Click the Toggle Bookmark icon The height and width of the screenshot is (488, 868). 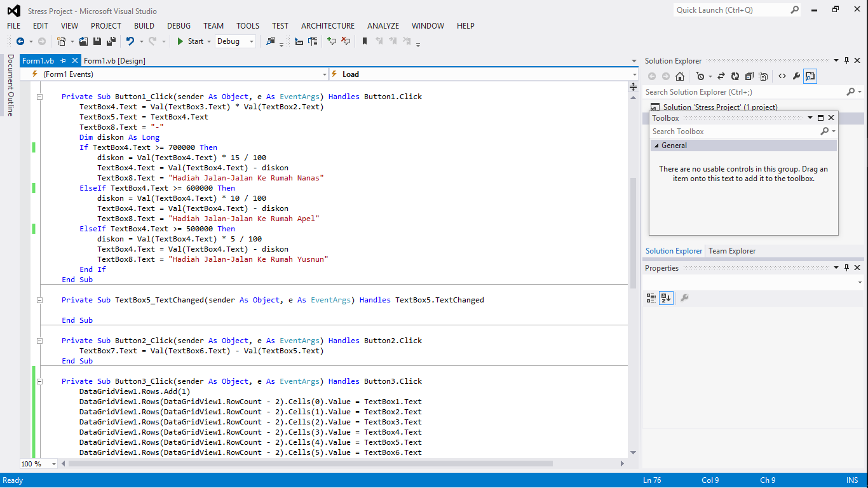click(364, 41)
